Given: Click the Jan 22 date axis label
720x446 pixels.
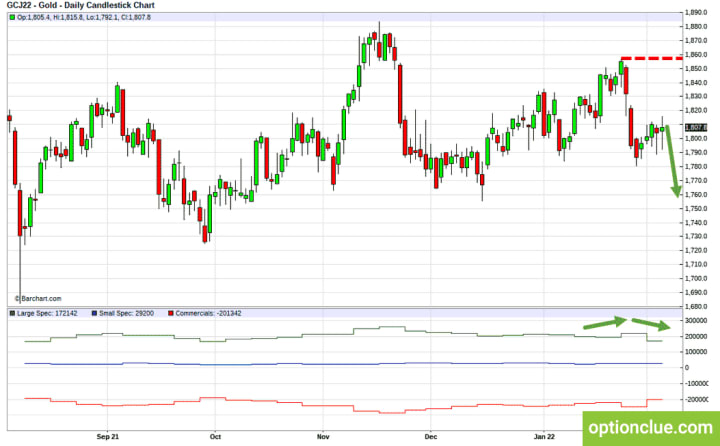Looking at the screenshot, I should coord(544,436).
